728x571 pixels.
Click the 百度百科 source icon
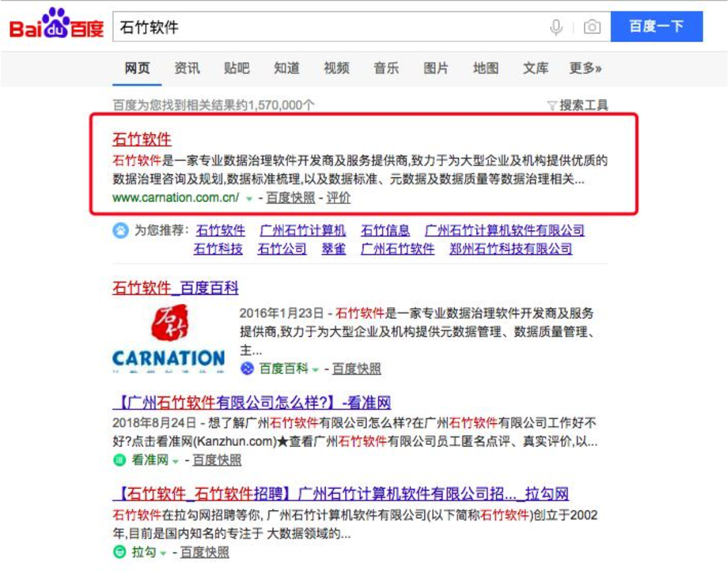coord(247,369)
